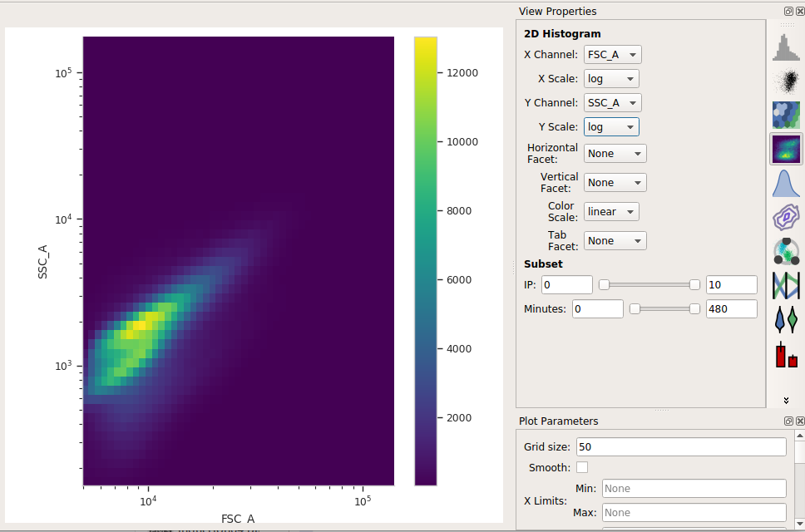Click the FSC_A axis label
The image size is (805, 532).
238,518
